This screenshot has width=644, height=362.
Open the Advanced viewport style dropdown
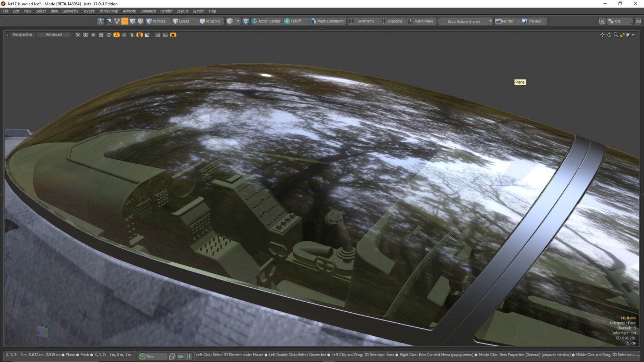(54, 35)
